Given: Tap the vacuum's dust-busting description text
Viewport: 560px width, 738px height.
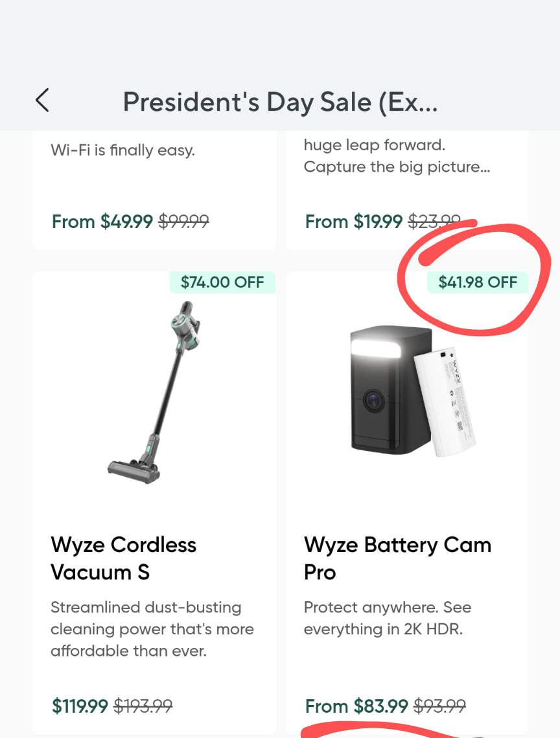Looking at the screenshot, I should click(x=152, y=629).
